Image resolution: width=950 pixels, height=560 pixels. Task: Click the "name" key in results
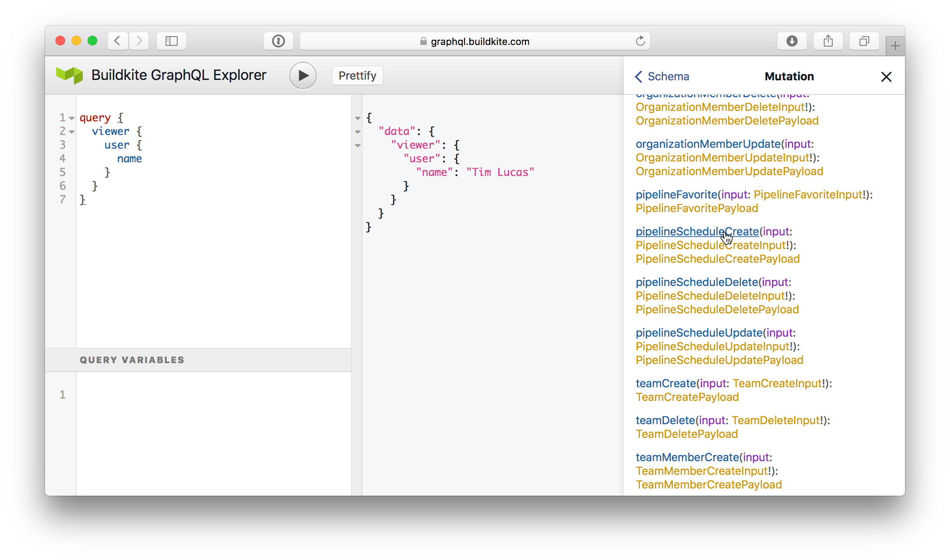pyautogui.click(x=434, y=172)
